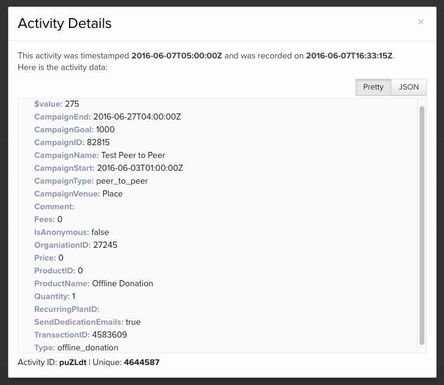Click the CampaignEnd value 2016-06-27T04:00:00Z

click(137, 117)
